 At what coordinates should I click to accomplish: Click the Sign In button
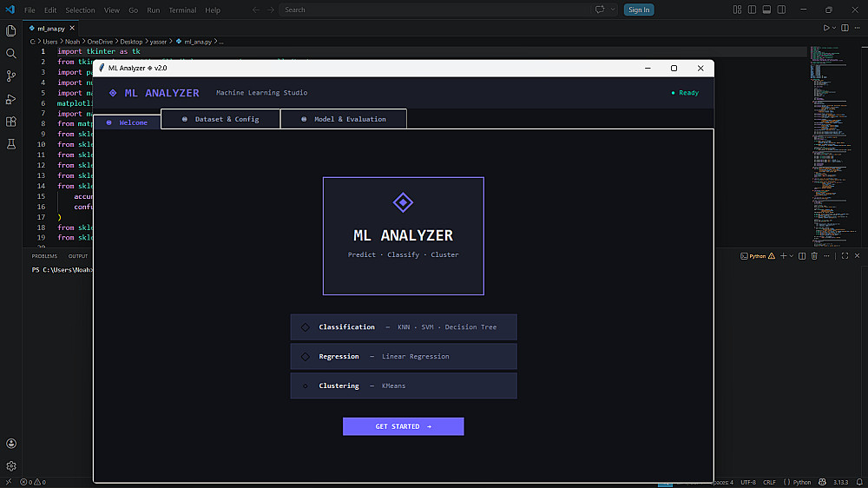click(639, 10)
